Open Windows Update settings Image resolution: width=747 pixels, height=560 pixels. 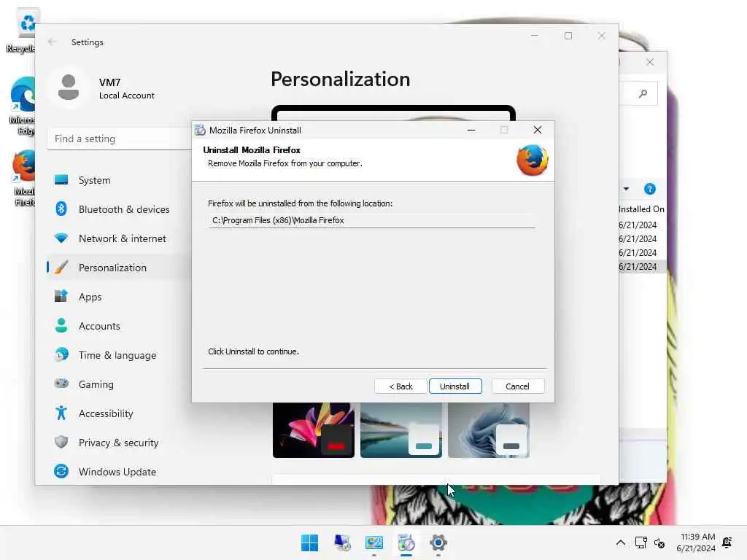pos(119,472)
